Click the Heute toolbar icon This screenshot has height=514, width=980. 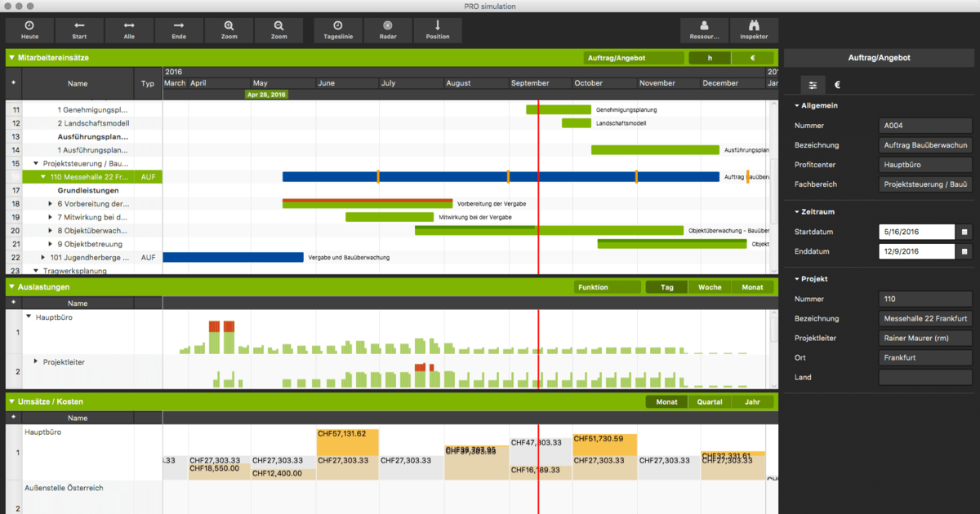click(29, 30)
